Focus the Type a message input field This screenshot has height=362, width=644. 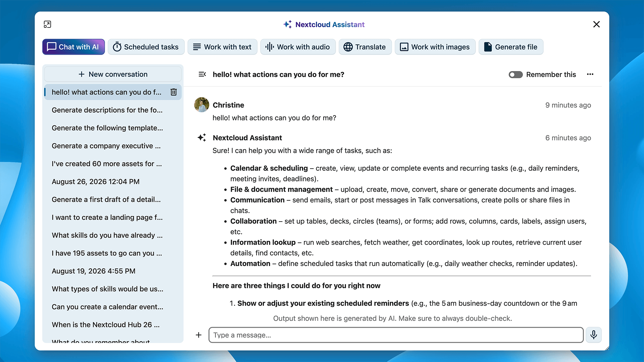pyautogui.click(x=396, y=335)
